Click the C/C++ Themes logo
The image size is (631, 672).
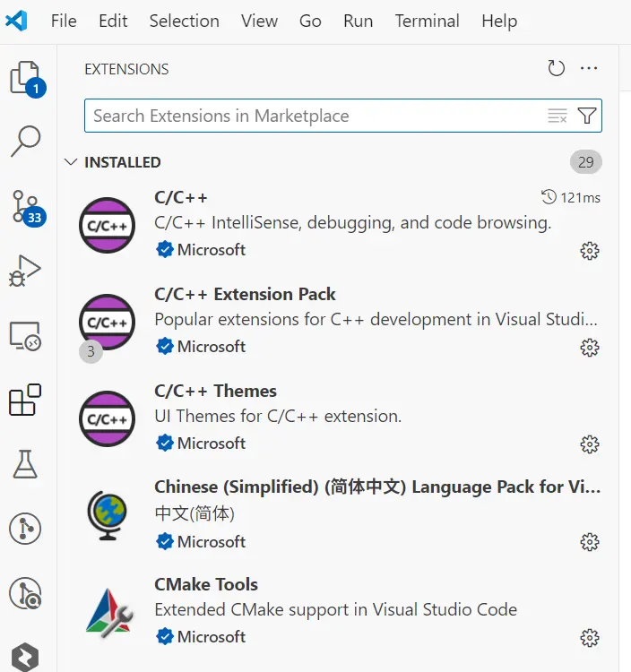pyautogui.click(x=108, y=419)
